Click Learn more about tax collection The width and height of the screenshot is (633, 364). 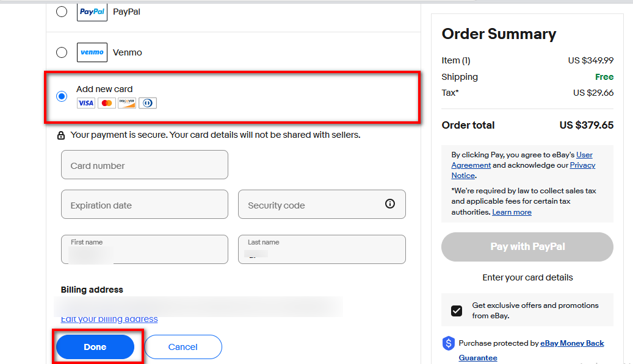point(512,212)
